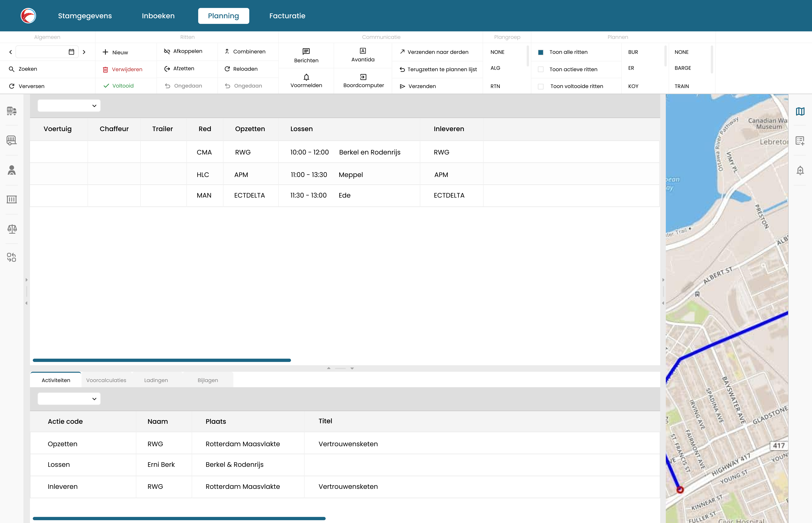Screen dimensions: 812x523
Task: Open Boordcomputer from the toolbar
Action: click(363, 81)
